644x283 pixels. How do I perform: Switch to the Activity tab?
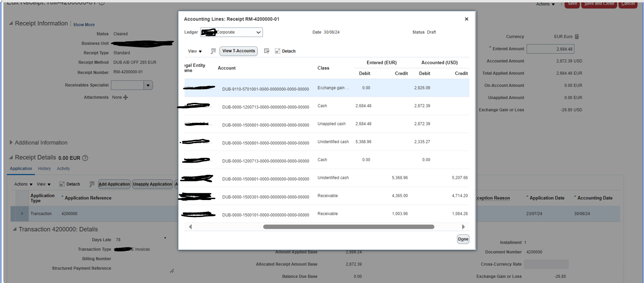(63, 168)
